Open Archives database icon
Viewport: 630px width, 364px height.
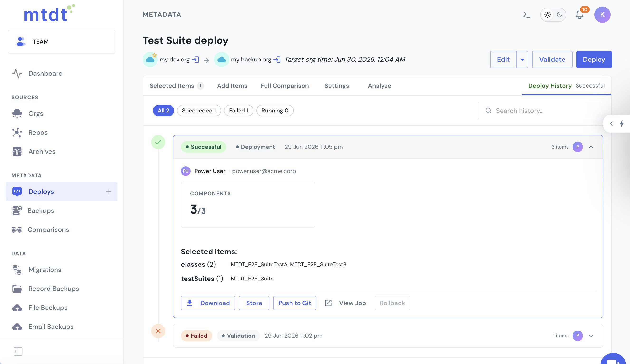pos(17,152)
